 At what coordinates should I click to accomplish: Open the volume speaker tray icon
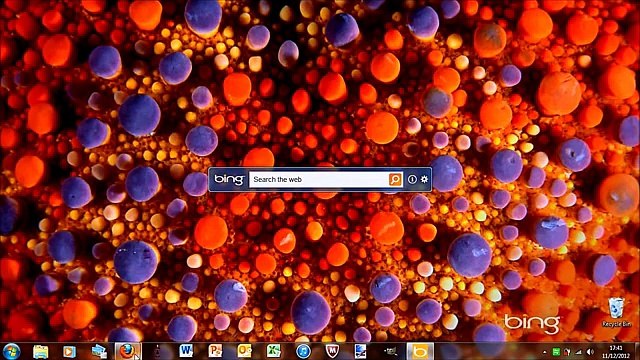(x=590, y=351)
